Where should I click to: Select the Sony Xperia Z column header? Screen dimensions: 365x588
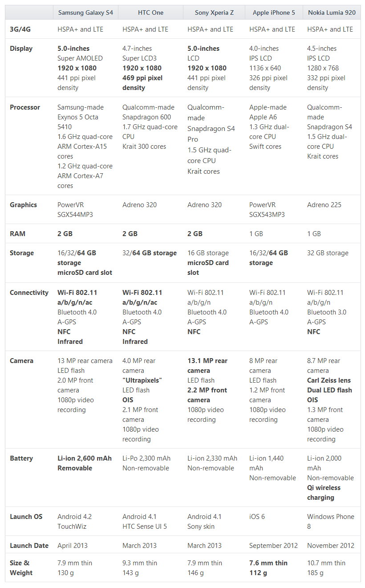[214, 12]
